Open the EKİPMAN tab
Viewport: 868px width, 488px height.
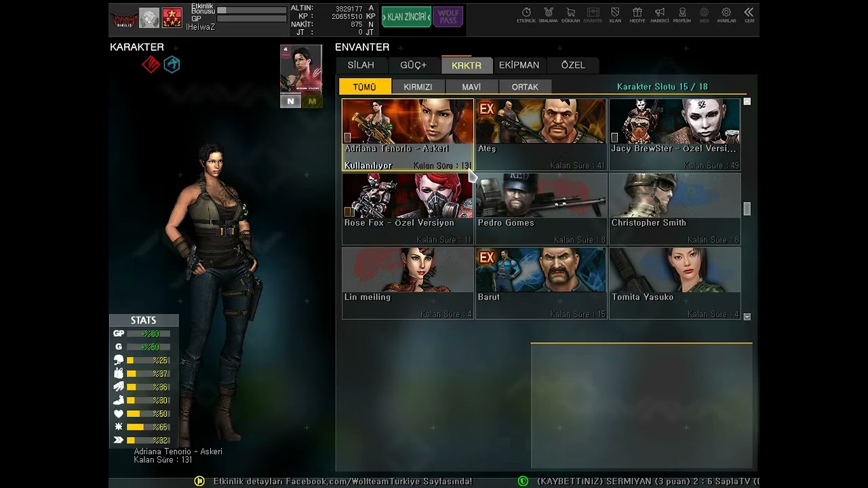519,65
